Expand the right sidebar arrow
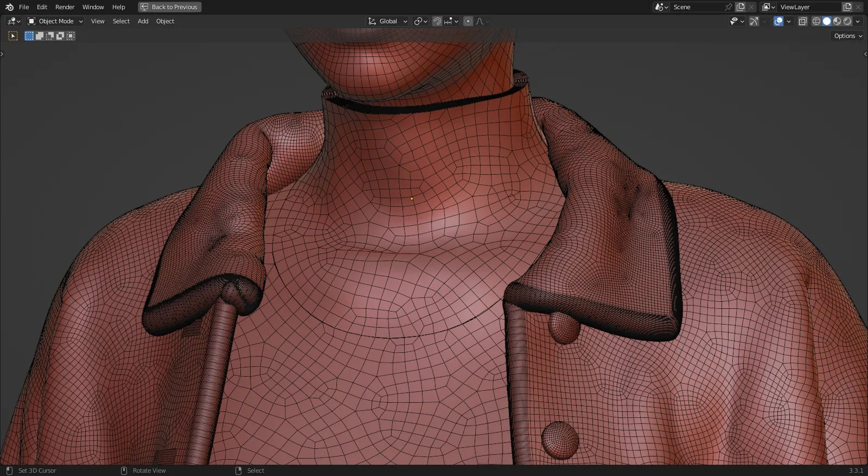The image size is (868, 476). [x=865, y=54]
